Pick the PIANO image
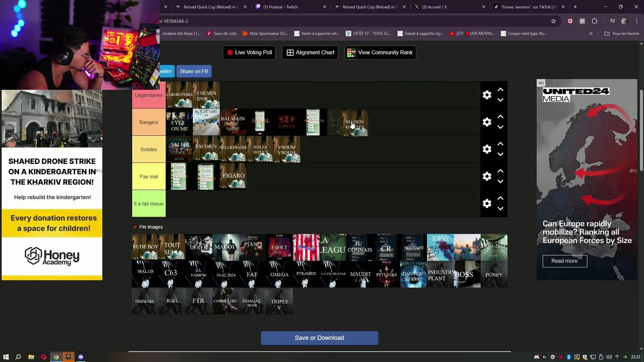The image size is (644, 362). (252, 247)
